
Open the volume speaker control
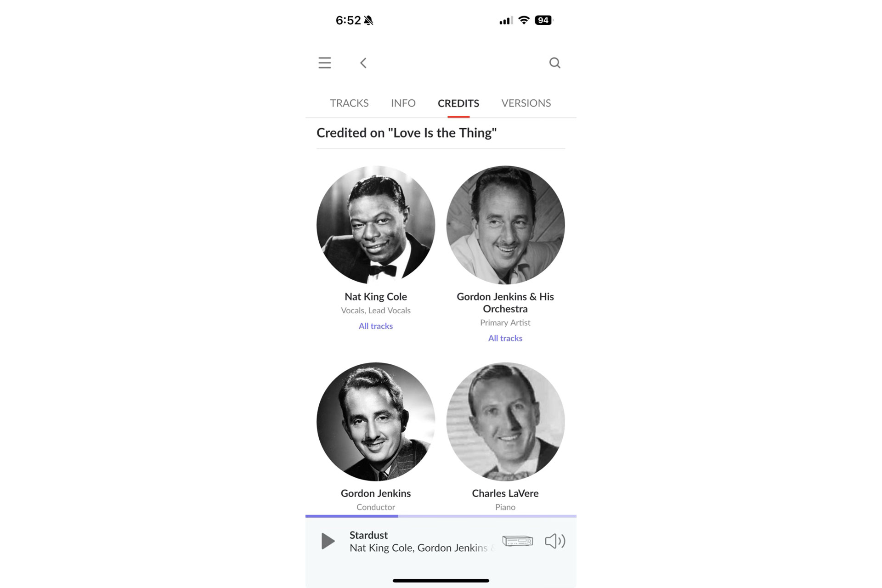555,541
